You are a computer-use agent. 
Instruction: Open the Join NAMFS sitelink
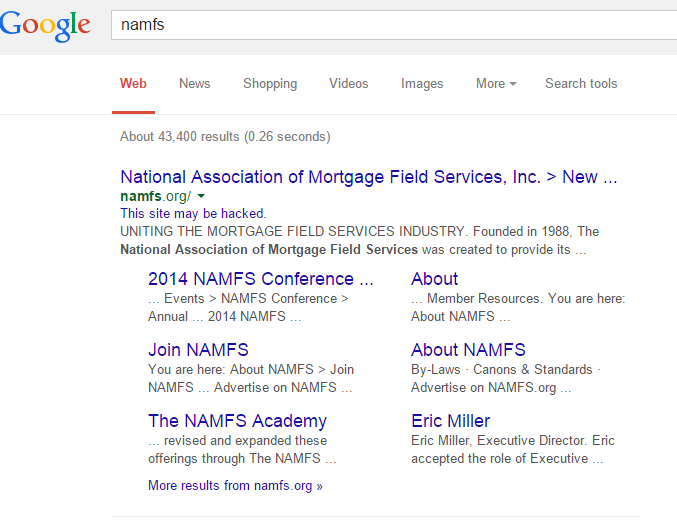tap(198, 350)
